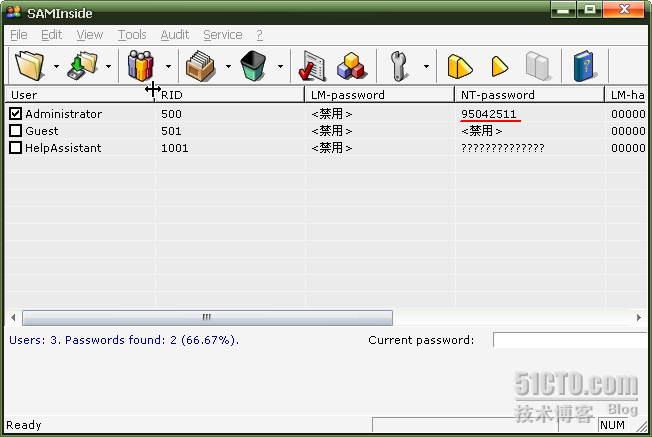
Task: Open the Service menu
Action: [x=222, y=35]
